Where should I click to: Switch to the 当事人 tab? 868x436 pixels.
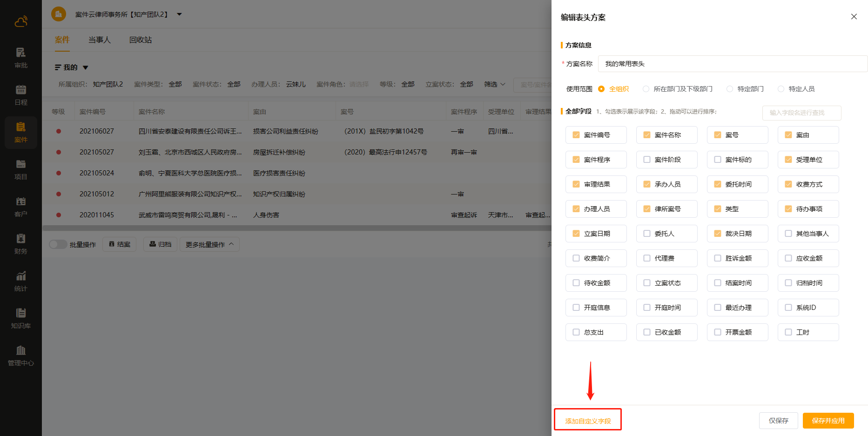(x=100, y=40)
